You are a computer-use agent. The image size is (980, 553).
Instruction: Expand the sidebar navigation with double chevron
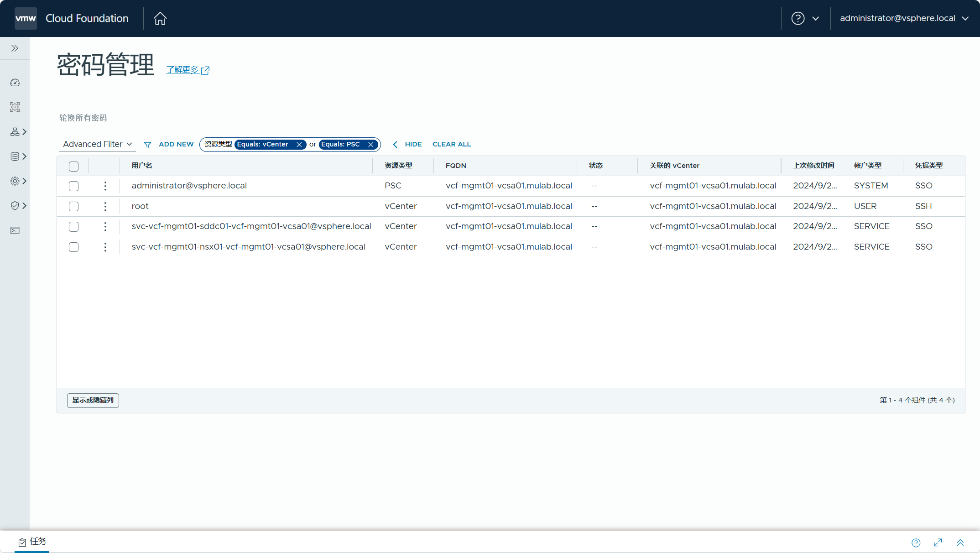pyautogui.click(x=15, y=48)
